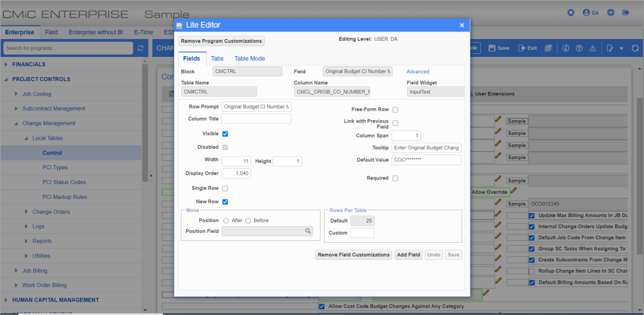The width and height of the screenshot is (644, 315).
Task: Click the Advanced link
Action: [418, 72]
